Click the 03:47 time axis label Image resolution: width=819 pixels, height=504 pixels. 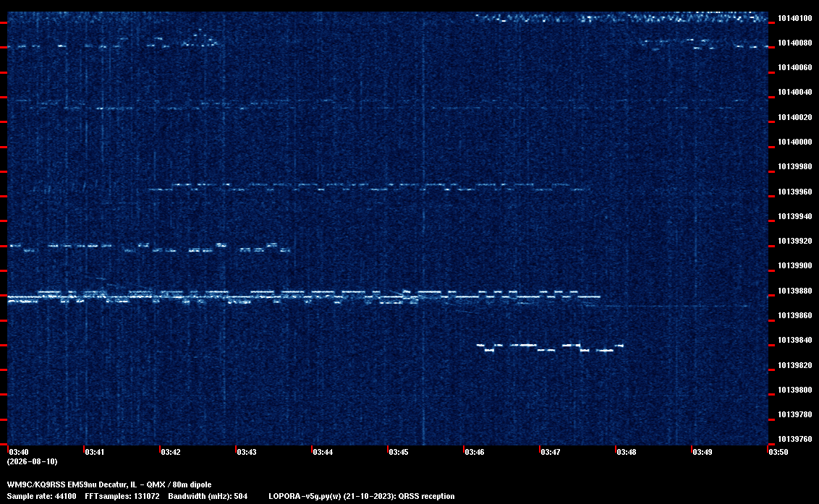[551, 452]
